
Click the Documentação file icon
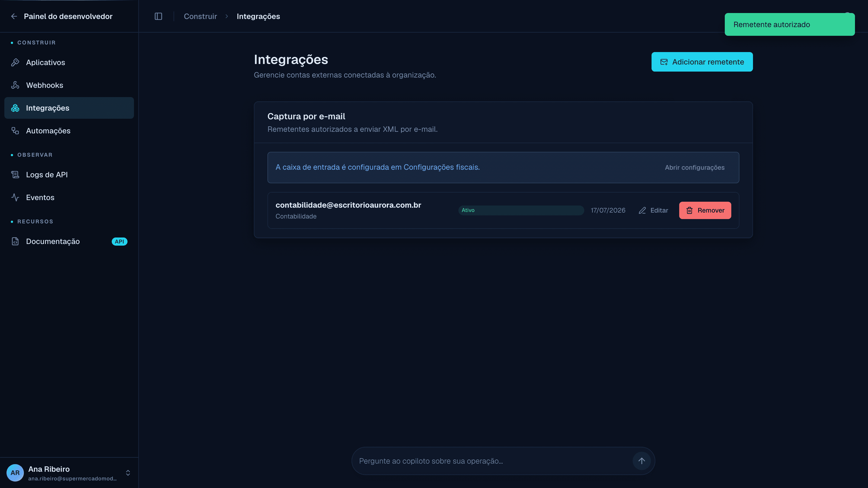pyautogui.click(x=15, y=241)
